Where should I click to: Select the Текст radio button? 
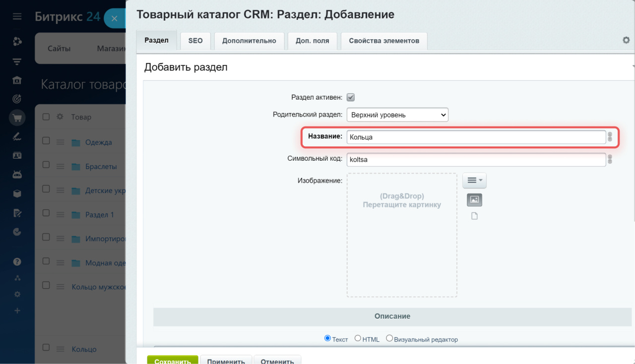(327, 338)
